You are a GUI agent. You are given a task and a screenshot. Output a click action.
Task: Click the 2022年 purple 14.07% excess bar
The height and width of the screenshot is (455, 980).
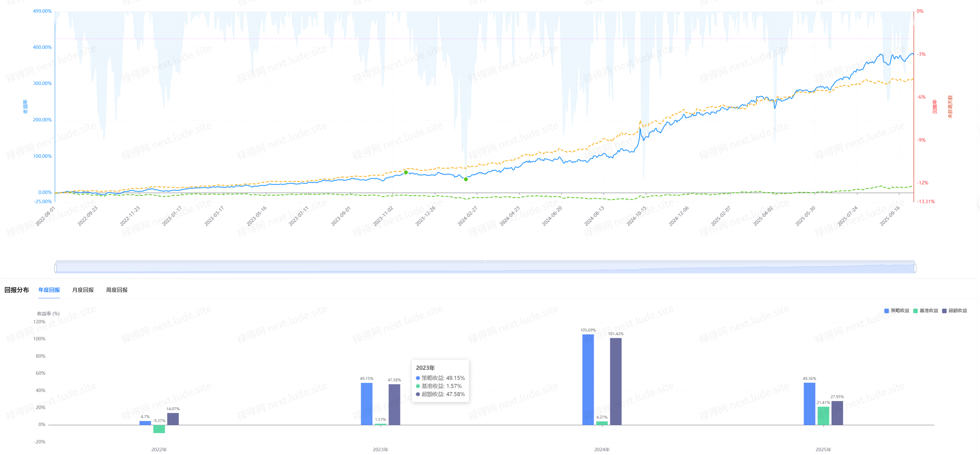pyautogui.click(x=173, y=419)
